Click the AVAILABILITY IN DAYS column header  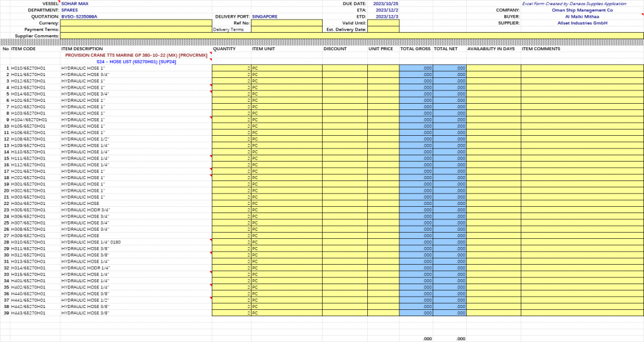(491, 48)
